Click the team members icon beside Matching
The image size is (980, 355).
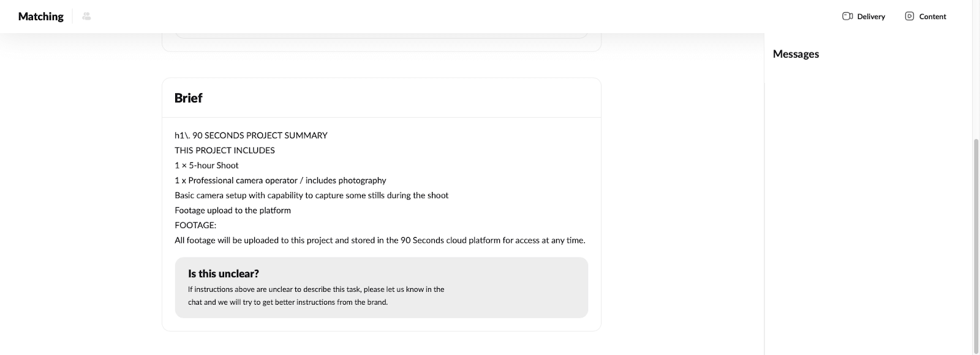pyautogui.click(x=86, y=17)
